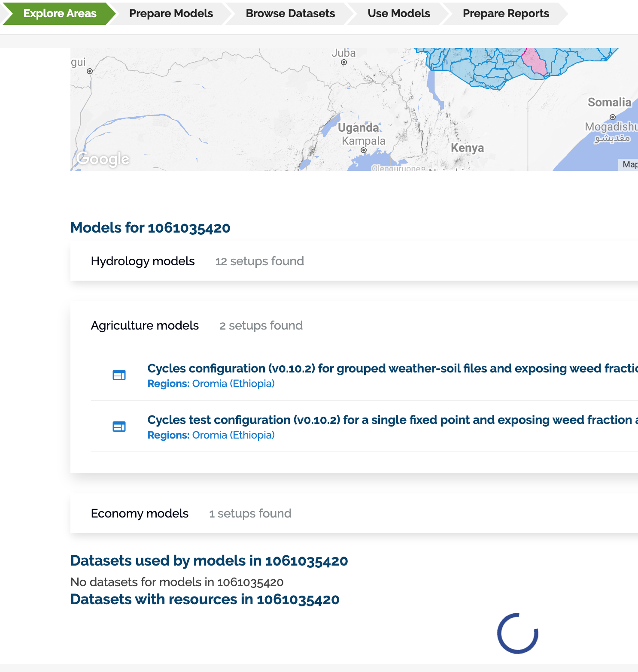Click the Google logo on the map
Viewport: 638px width, 672px height.
point(103,159)
